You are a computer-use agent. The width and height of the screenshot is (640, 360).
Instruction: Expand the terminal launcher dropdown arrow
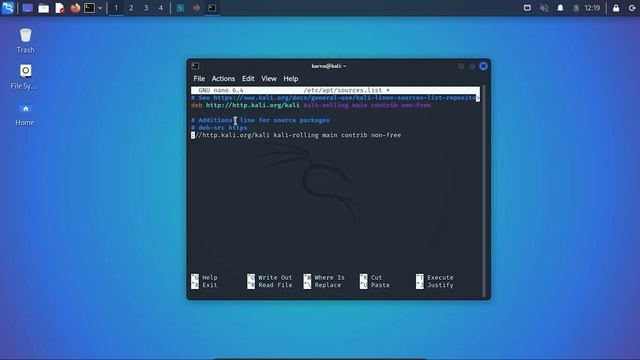coord(100,8)
